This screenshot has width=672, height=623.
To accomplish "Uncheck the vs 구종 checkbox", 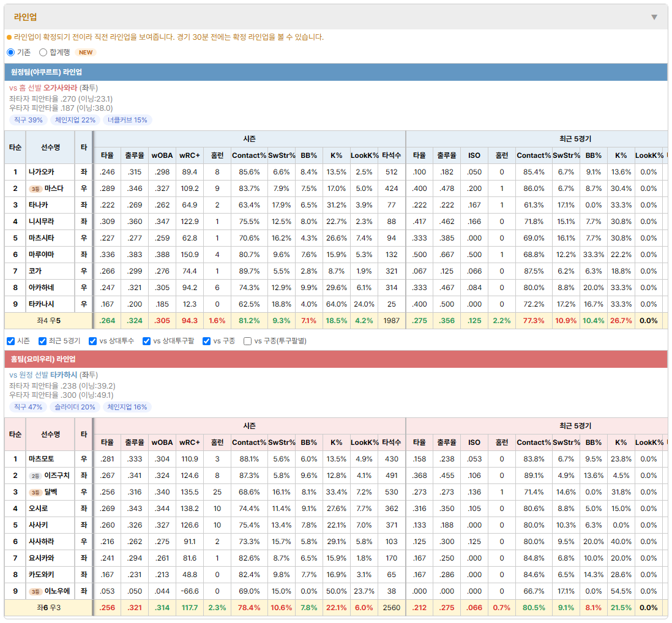I will pyautogui.click(x=207, y=341).
